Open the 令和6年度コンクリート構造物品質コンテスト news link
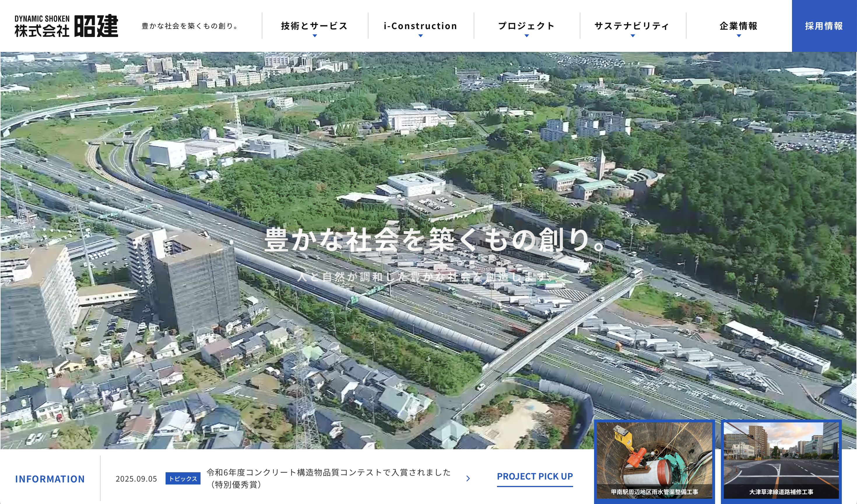Viewport: 857px width, 504px height. (x=329, y=473)
